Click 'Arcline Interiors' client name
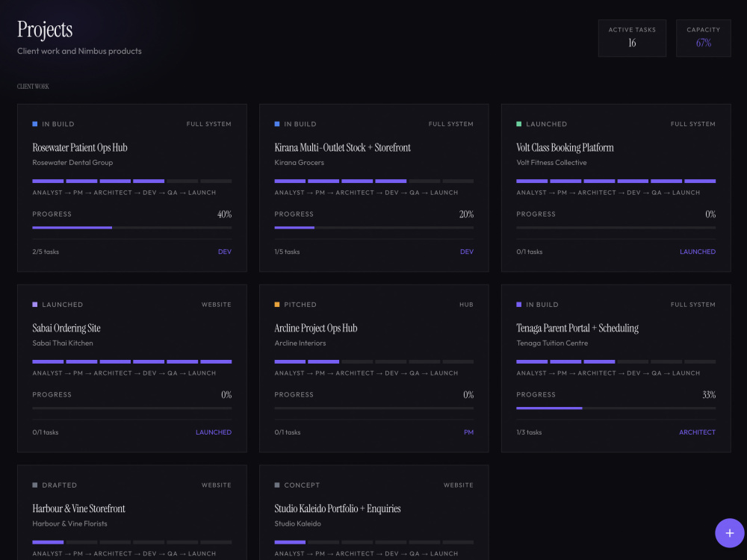The width and height of the screenshot is (747, 560). click(300, 343)
